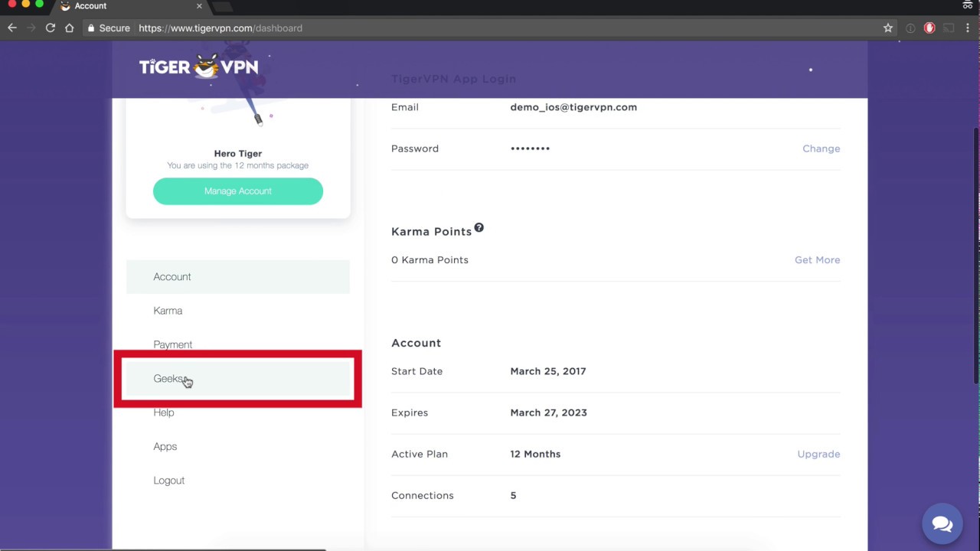
Task: Click the start date March 25, 2017
Action: click(x=548, y=371)
